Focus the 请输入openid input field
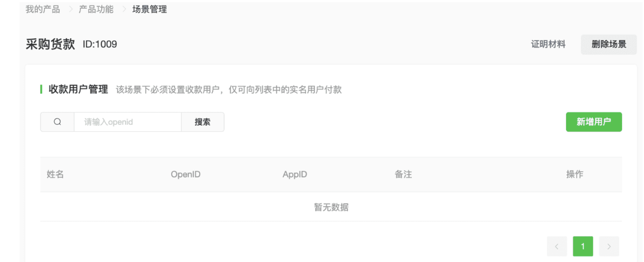Image resolution: width=644 pixels, height=262 pixels. tap(128, 122)
